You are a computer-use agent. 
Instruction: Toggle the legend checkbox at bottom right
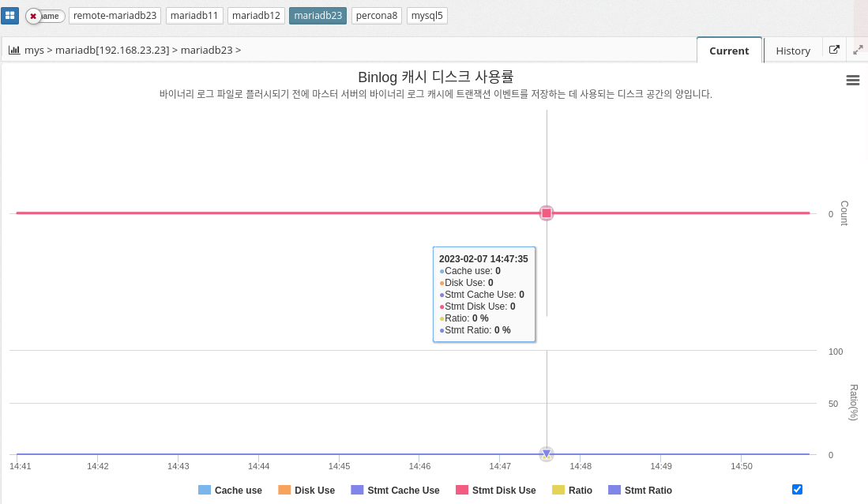(x=797, y=489)
